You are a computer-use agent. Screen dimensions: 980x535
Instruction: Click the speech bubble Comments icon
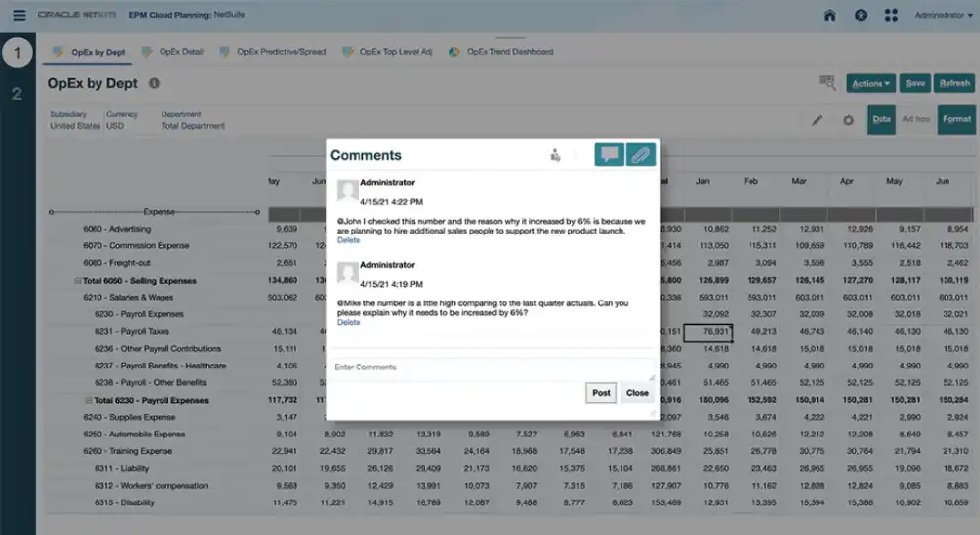click(x=609, y=155)
